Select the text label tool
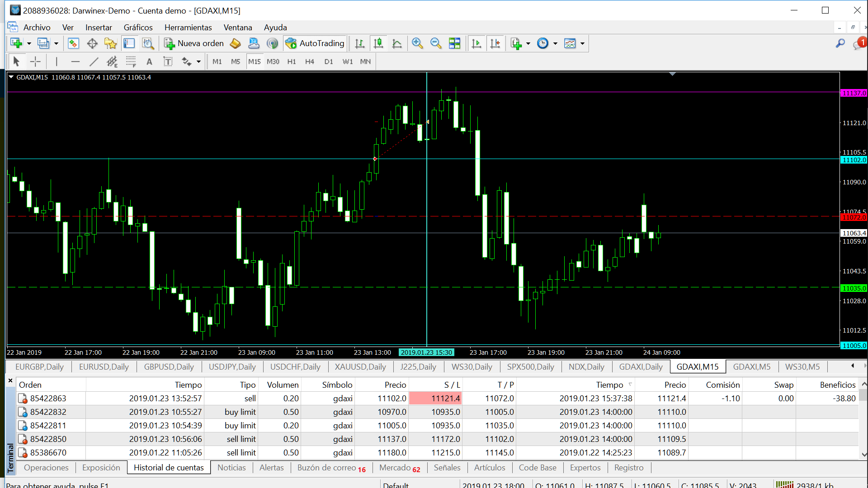Viewport: 868px width, 488px height. (168, 61)
